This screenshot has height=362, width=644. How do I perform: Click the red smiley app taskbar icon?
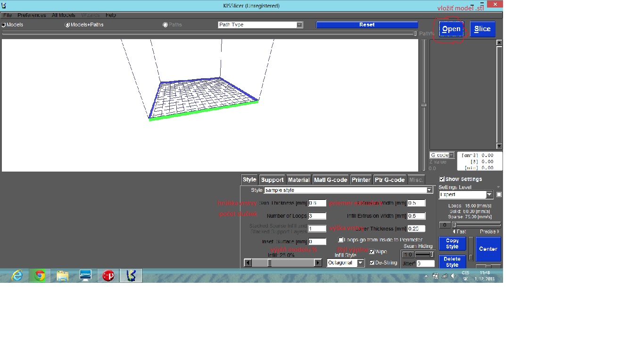click(108, 276)
